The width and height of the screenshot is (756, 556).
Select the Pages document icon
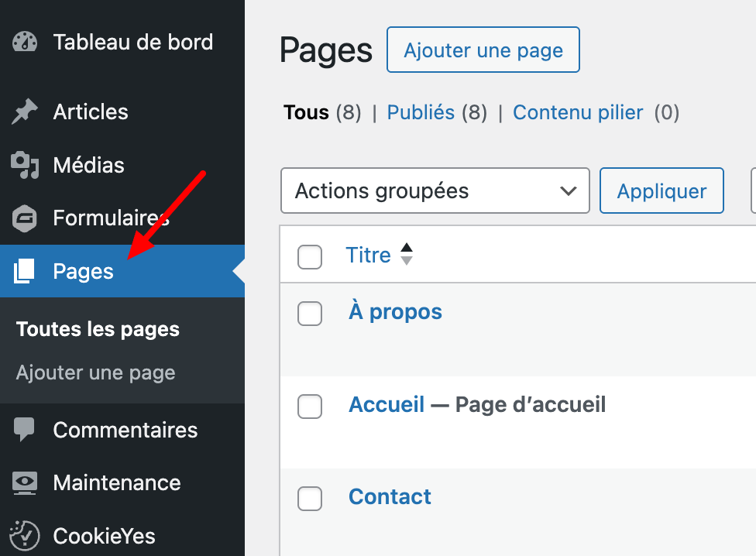(x=23, y=271)
